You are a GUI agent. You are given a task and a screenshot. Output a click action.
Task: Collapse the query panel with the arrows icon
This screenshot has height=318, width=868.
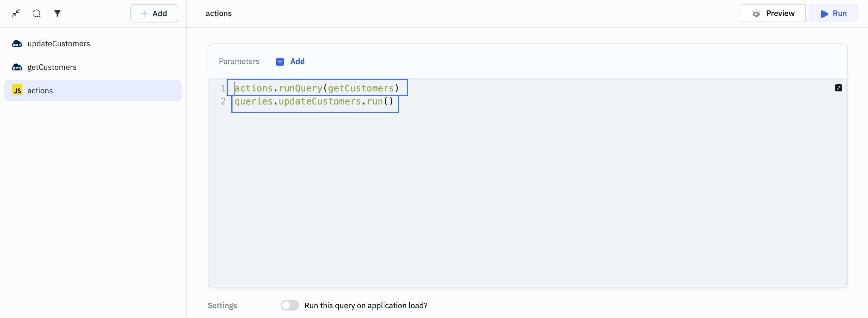coord(15,13)
